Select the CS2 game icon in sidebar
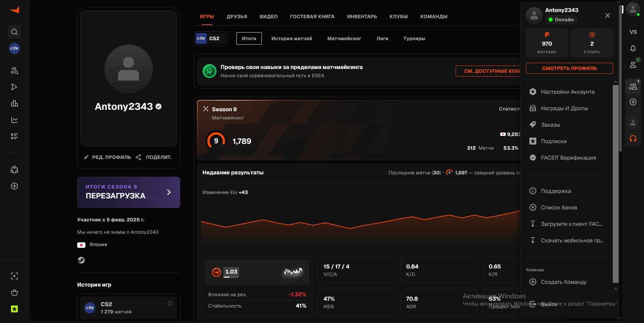 (x=14, y=48)
